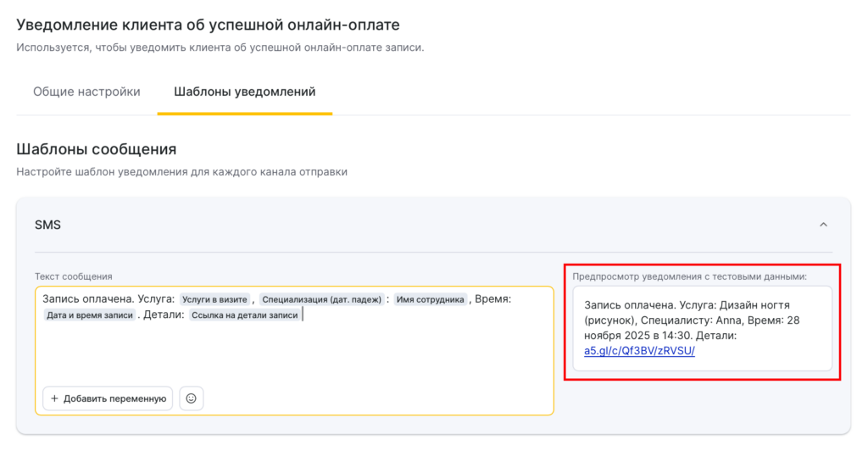868x451 pixels.
Task: Click the 'Предпросмотр уведомления' preview label
Action: tap(689, 276)
